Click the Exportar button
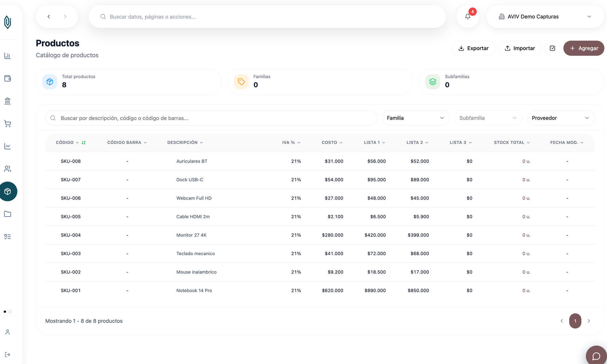The height and width of the screenshot is (364, 607). (473, 48)
